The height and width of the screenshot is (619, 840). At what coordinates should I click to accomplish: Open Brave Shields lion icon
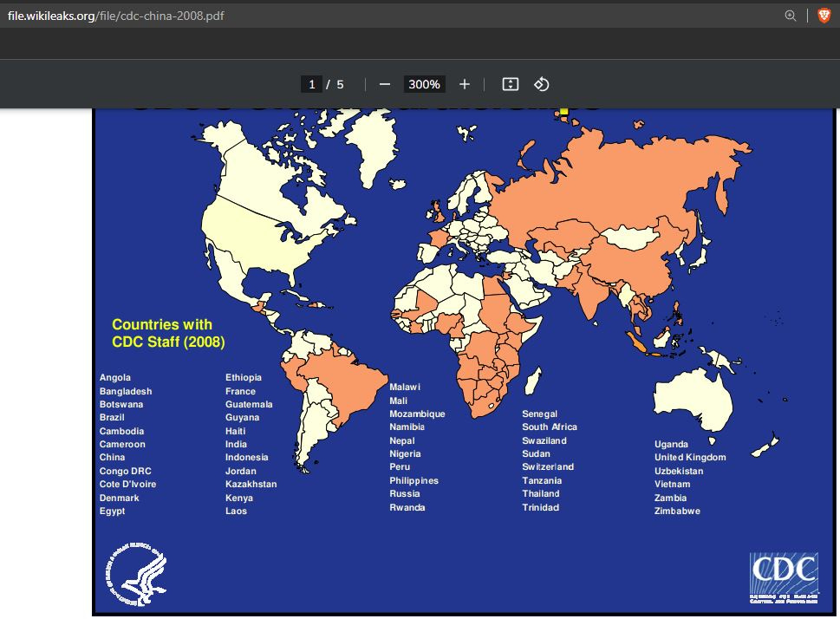(824, 16)
